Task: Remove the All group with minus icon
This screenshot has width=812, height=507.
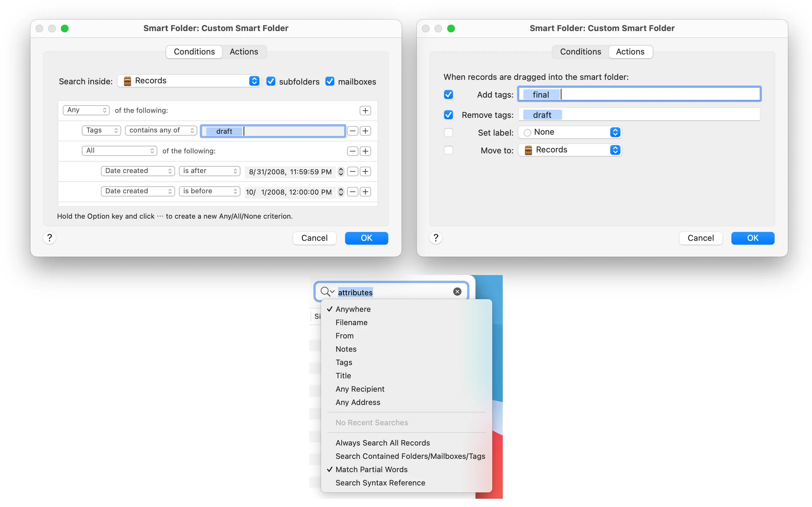Action: click(x=352, y=151)
